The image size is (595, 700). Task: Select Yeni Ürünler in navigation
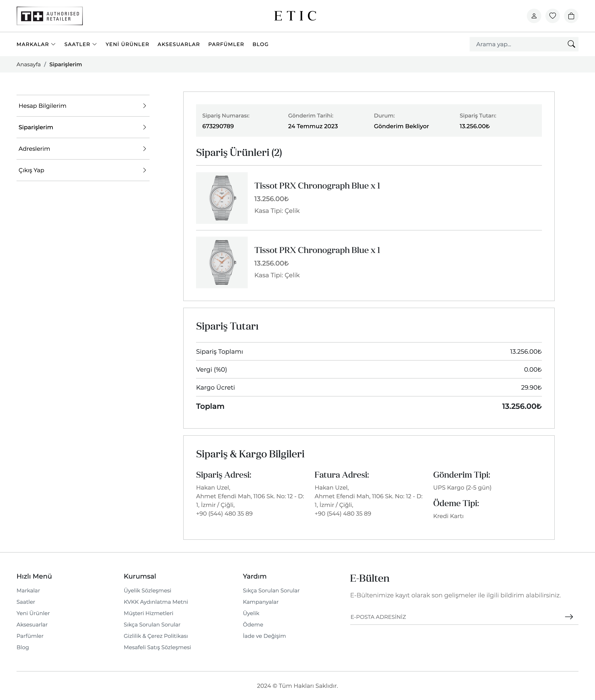pyautogui.click(x=127, y=44)
